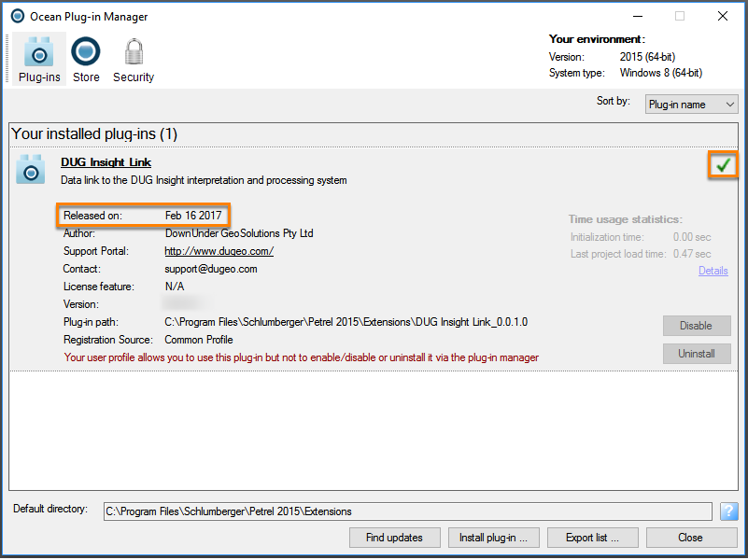
Task: Minimize the Ocean Plug-in Manager window
Action: pyautogui.click(x=638, y=16)
